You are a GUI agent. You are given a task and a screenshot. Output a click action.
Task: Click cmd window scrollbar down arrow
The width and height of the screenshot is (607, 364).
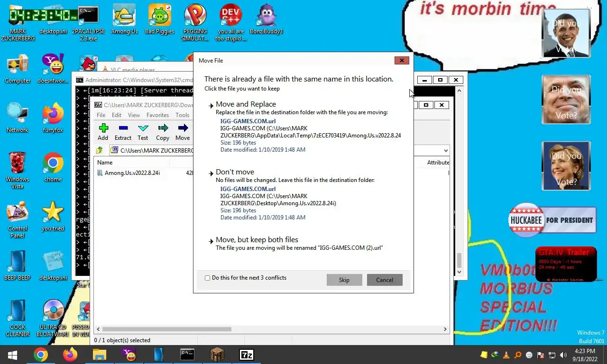coord(459,273)
